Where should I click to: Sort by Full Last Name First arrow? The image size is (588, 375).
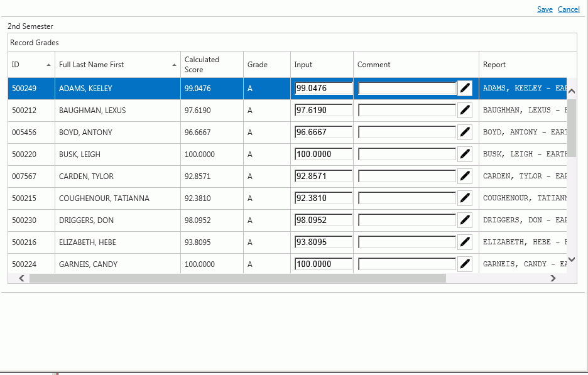coord(175,65)
